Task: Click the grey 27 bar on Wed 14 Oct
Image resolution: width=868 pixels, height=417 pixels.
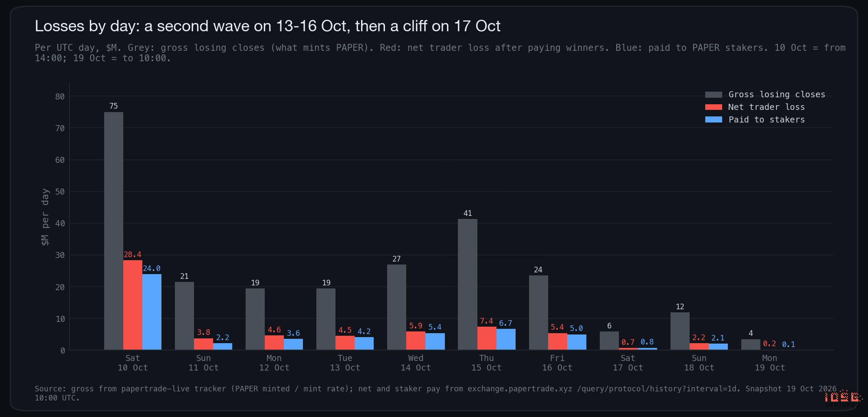Action: [x=397, y=307]
